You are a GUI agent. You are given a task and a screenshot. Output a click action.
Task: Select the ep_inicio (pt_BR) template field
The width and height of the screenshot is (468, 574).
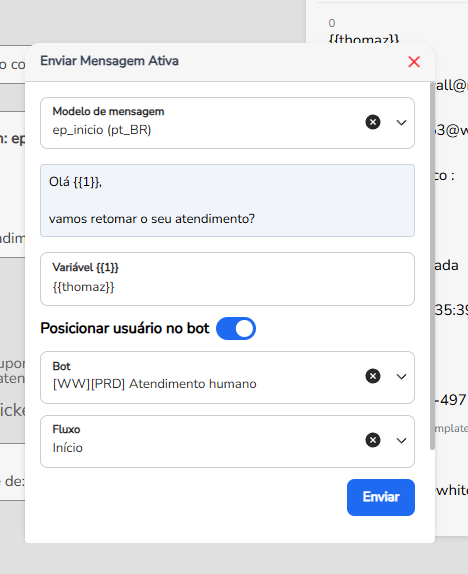201,123
